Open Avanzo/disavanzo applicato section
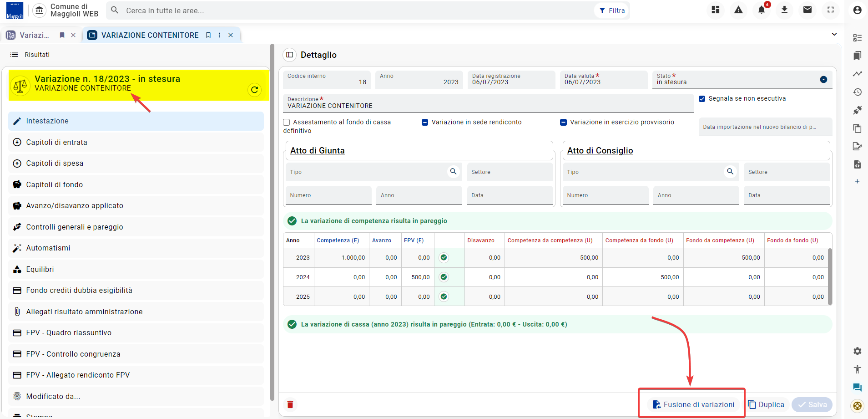 pos(136,205)
